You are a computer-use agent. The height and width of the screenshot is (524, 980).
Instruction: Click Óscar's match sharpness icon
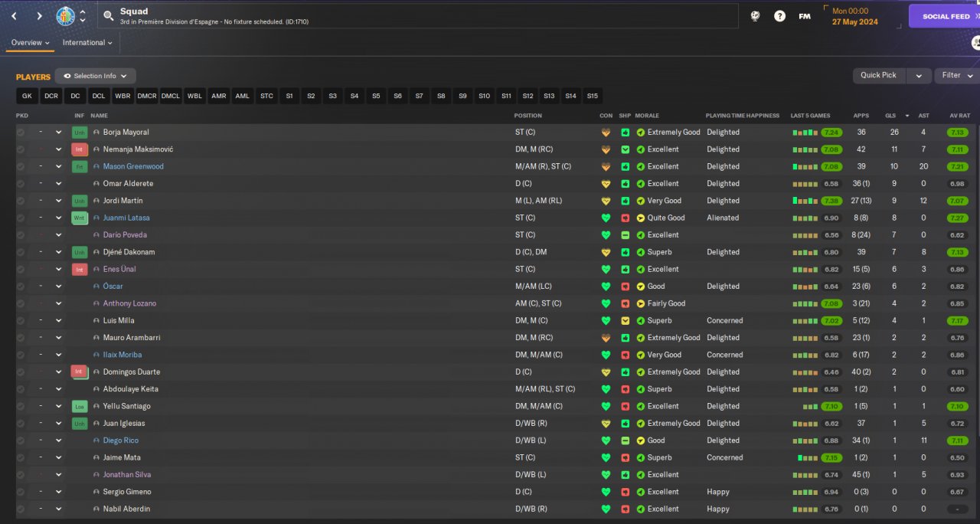coord(625,287)
